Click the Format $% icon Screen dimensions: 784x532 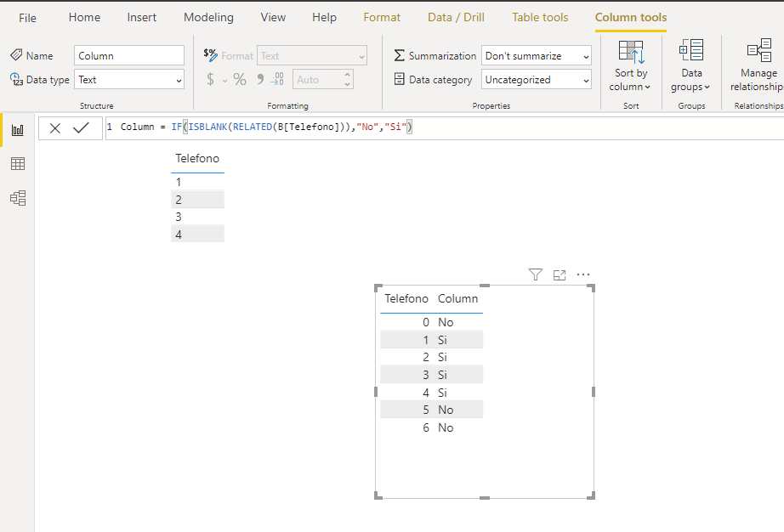(x=211, y=55)
